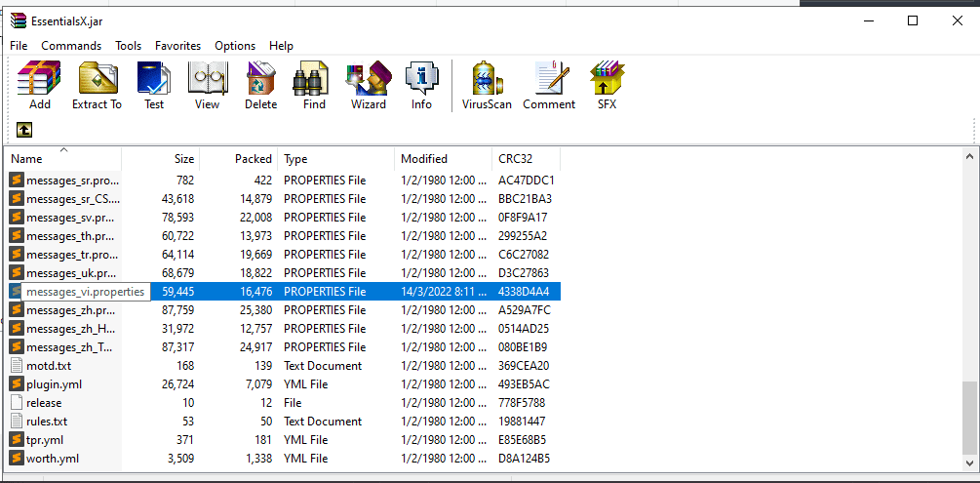
Task: Select the plugin.yml file
Action: (54, 384)
